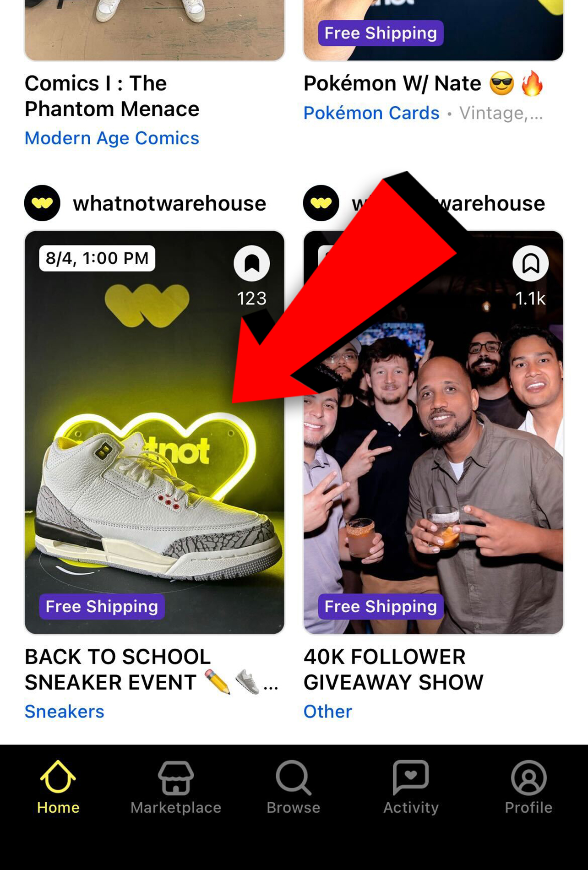Tap Free Shipping badge on sneaker card
588x870 pixels.
tap(102, 607)
